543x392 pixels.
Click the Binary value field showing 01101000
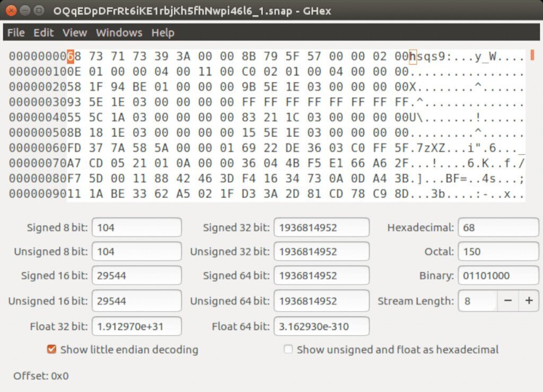(497, 275)
